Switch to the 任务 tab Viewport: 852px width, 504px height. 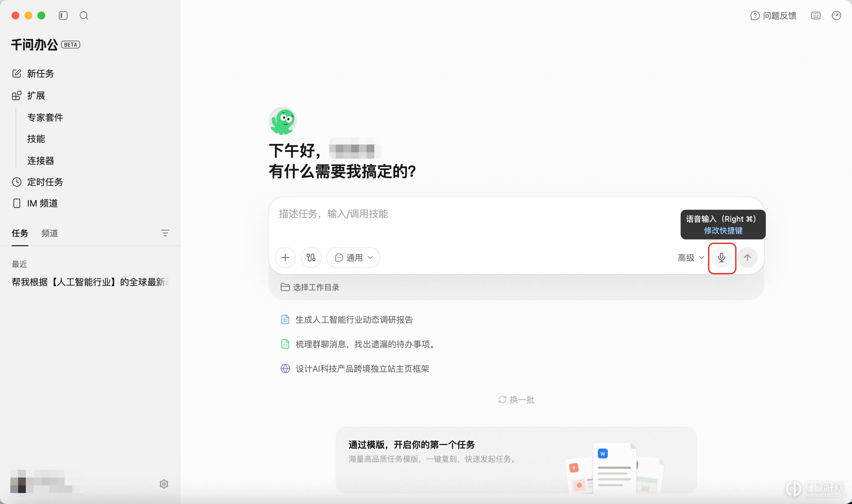coord(20,233)
